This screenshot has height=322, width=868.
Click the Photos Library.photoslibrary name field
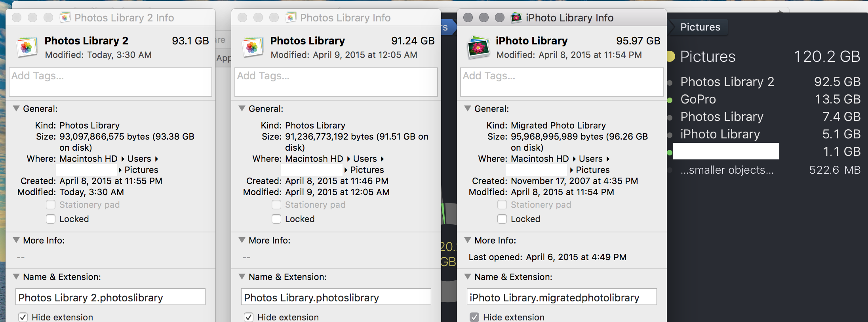pyautogui.click(x=336, y=297)
